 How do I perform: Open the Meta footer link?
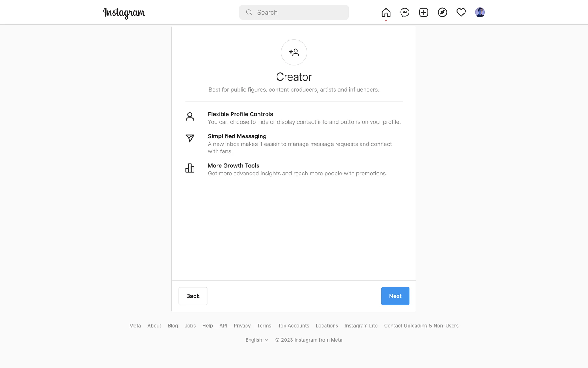point(135,326)
